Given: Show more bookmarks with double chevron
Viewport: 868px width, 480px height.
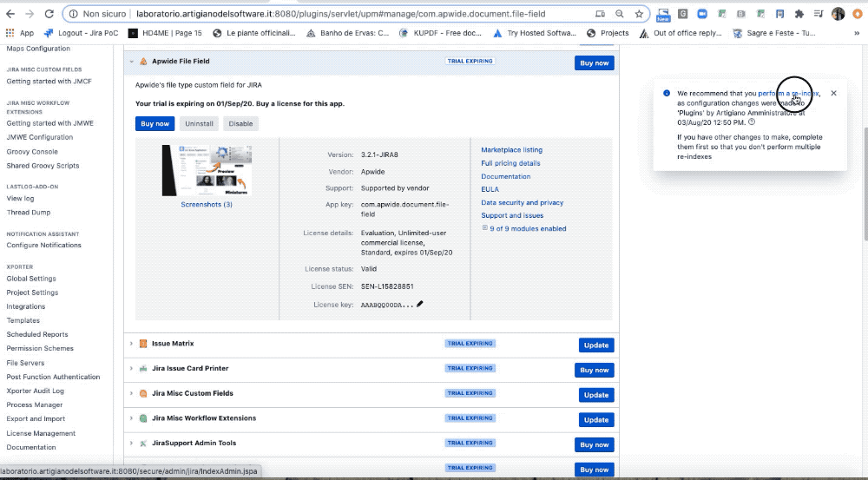Looking at the screenshot, I should (858, 33).
